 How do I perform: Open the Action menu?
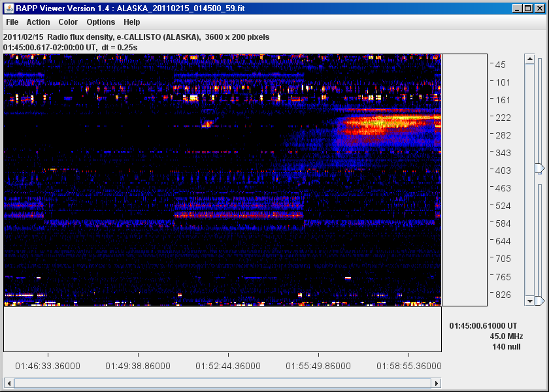click(38, 22)
